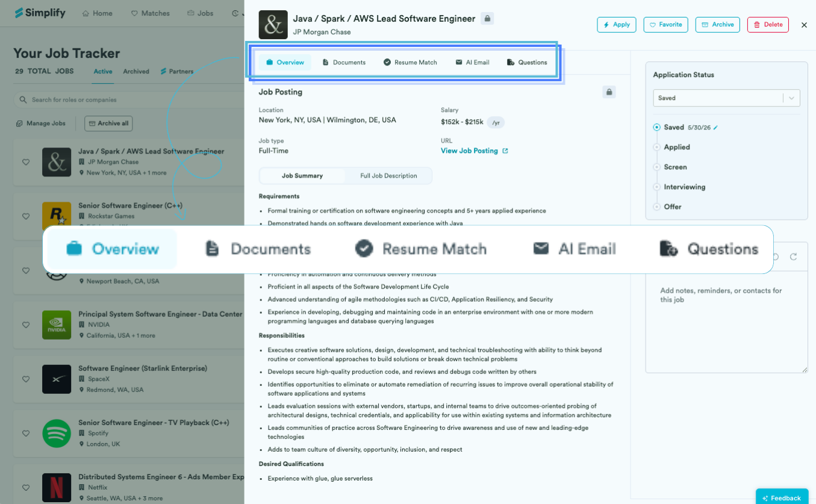
Task: Switch to the Documents tab
Action: pyautogui.click(x=344, y=63)
